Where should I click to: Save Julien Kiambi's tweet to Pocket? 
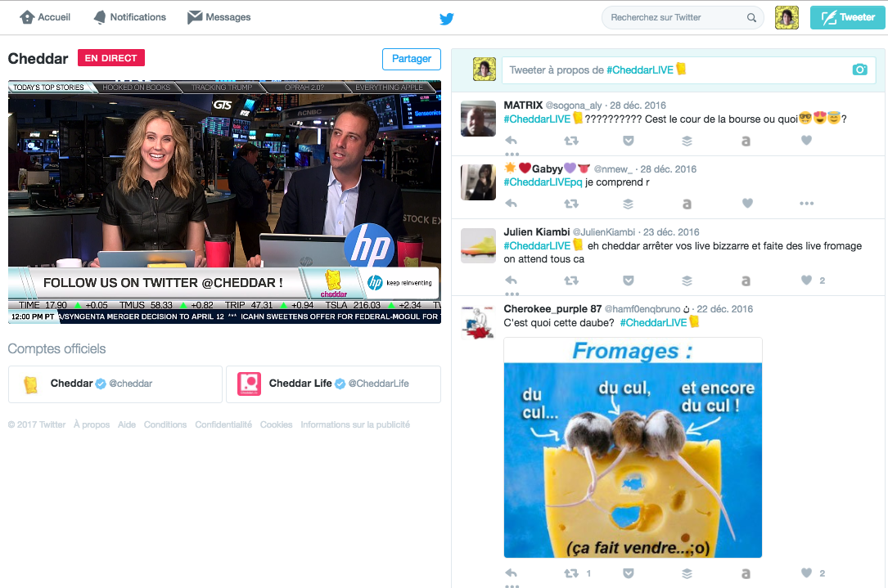pyautogui.click(x=628, y=281)
